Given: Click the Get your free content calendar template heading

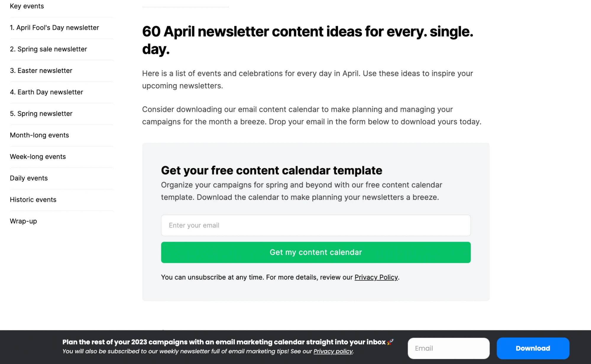Looking at the screenshot, I should click(x=271, y=170).
